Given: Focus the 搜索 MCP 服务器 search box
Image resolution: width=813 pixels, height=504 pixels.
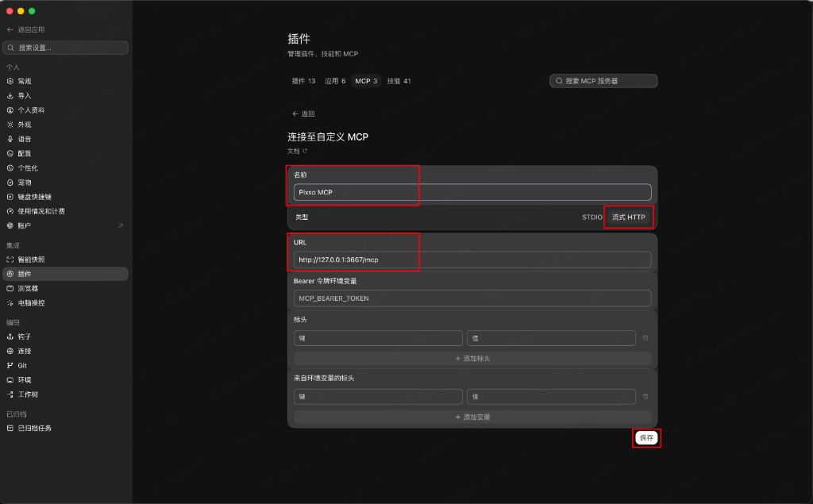Looking at the screenshot, I should point(603,81).
